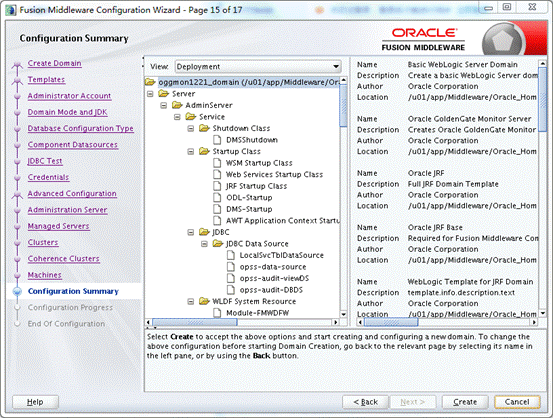
Task: Click the AdminServer folder icon
Action: pos(177,105)
